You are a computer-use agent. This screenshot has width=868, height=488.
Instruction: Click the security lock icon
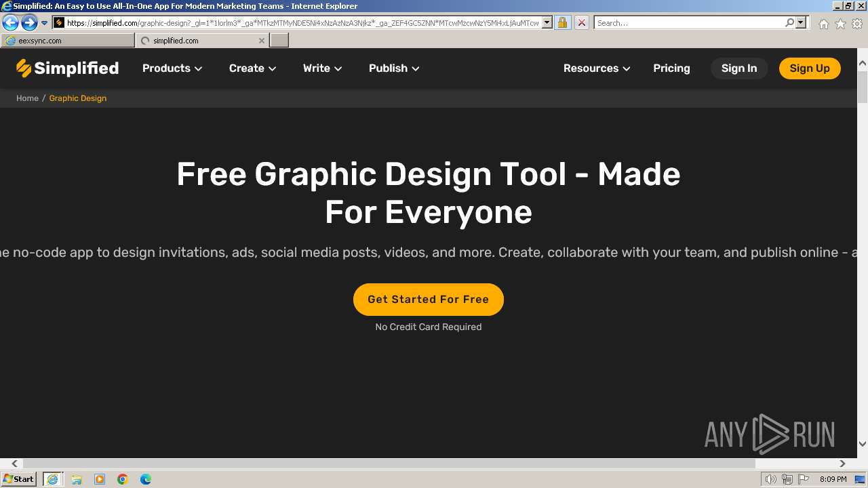[562, 22]
